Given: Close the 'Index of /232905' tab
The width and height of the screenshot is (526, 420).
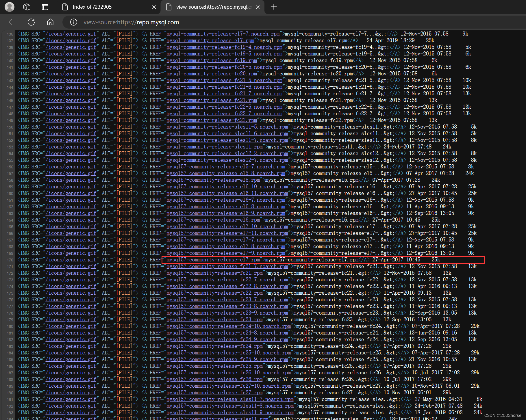Looking at the screenshot, I should [x=154, y=7].
